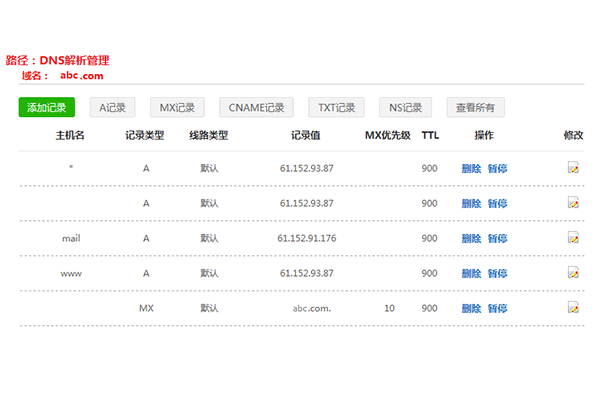The image size is (600, 400).
Task: Click the edit icon for the www record
Action: pos(573,273)
